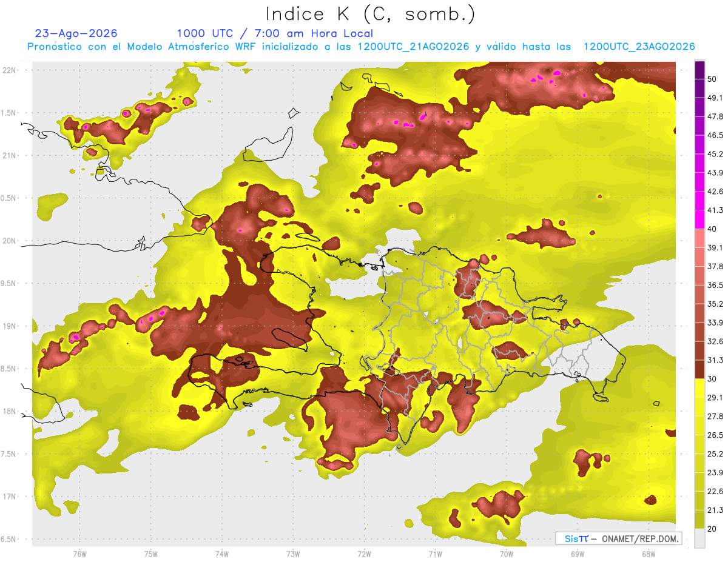Viewport: 728px width, 562px height.
Task: Click the longitude axis label "74W"
Action: [x=221, y=554]
